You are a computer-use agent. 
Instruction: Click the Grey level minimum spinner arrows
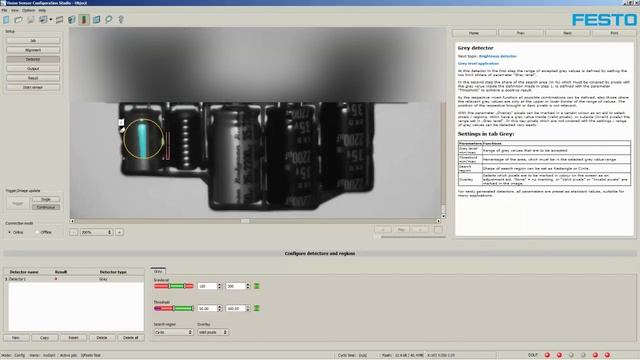(220, 287)
